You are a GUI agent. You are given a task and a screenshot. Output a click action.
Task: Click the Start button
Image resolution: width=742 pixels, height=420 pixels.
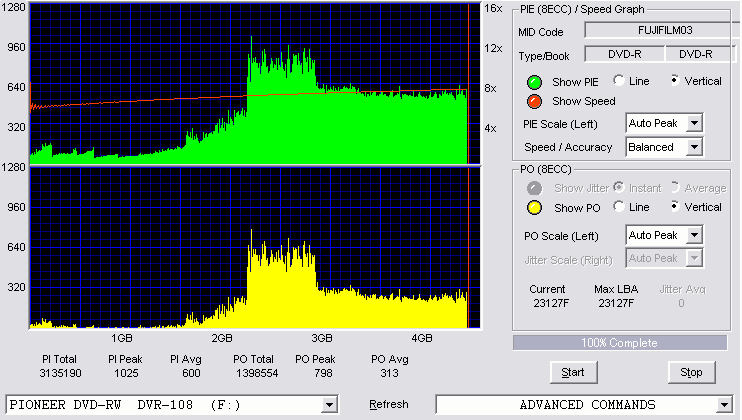click(x=573, y=373)
